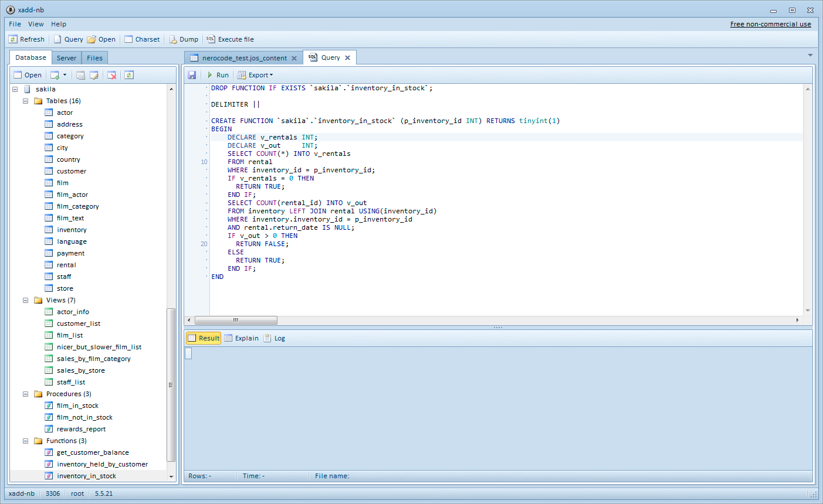The height and width of the screenshot is (504, 823).
Task: Select the rental table
Action: tap(66, 265)
